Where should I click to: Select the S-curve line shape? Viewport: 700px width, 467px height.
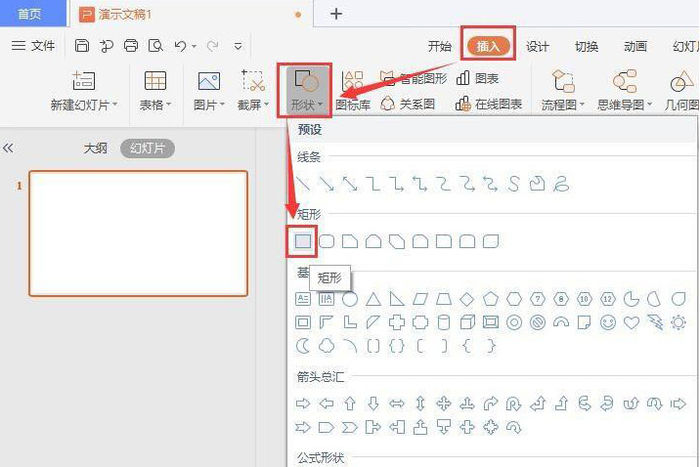[513, 183]
